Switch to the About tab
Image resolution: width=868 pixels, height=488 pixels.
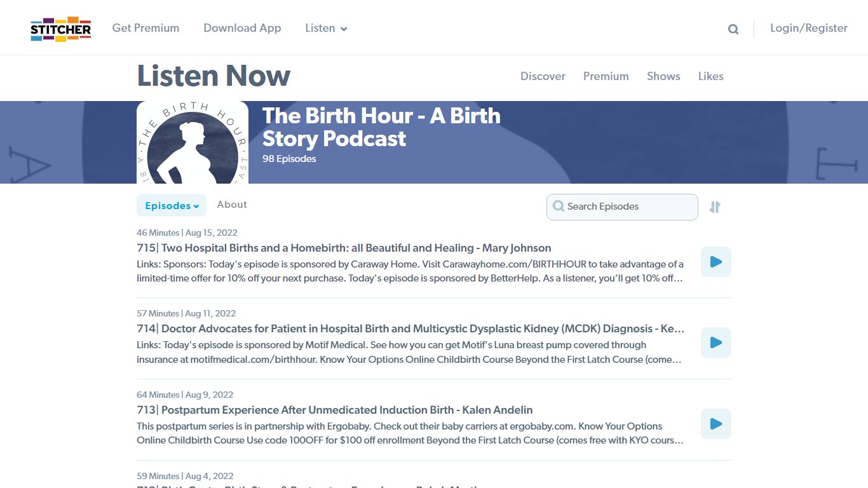coord(232,205)
